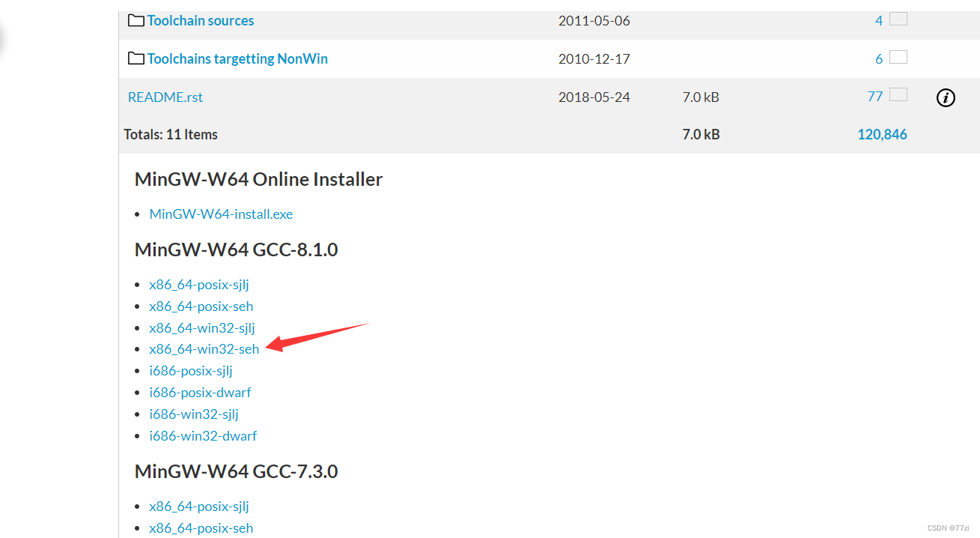
Task: Open the i686-win32-dwarf link
Action: coord(203,436)
